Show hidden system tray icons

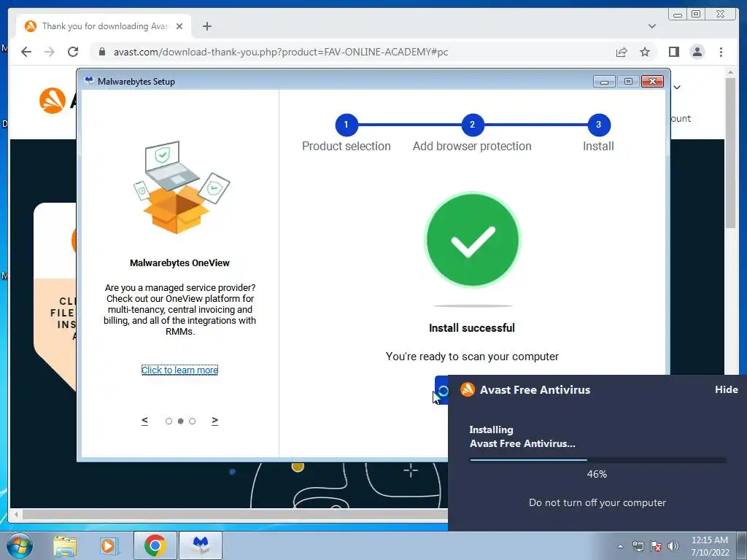[620, 546]
